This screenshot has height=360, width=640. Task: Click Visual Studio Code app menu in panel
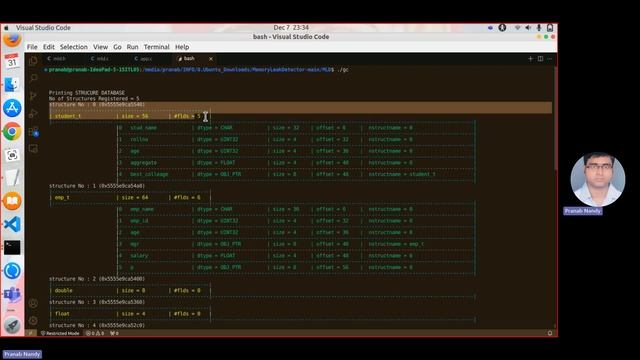coord(43,28)
